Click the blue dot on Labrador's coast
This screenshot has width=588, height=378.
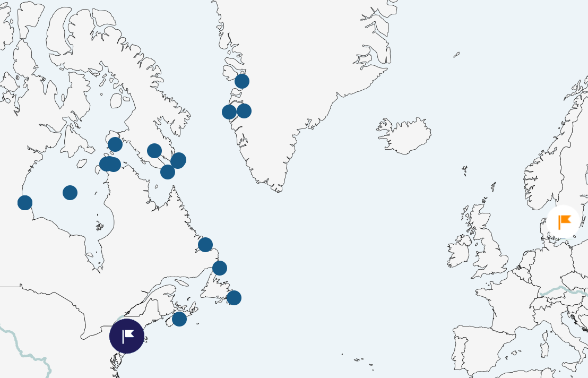205,245
